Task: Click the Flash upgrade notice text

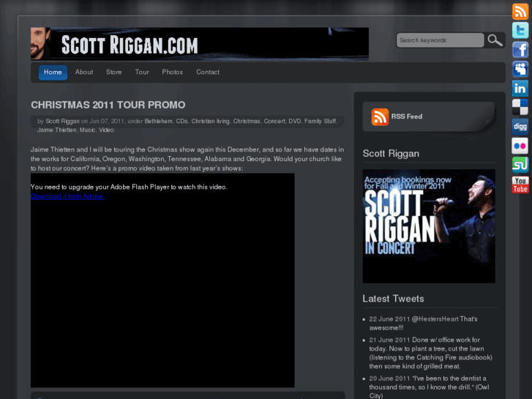Action: [x=129, y=187]
